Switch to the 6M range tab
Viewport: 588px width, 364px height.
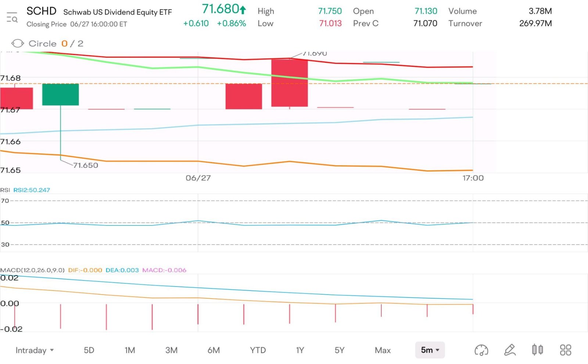214,350
